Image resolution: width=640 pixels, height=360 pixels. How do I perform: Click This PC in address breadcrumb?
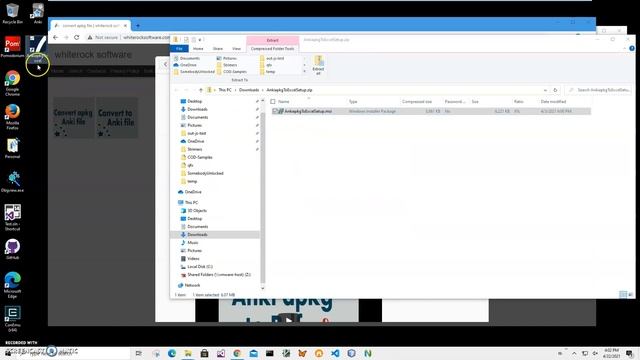[x=225, y=90]
